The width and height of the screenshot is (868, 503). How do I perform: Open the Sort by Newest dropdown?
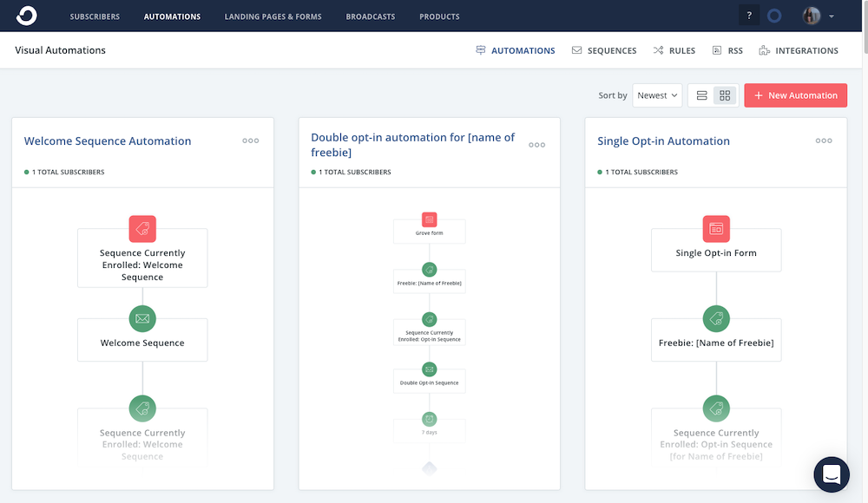click(657, 95)
